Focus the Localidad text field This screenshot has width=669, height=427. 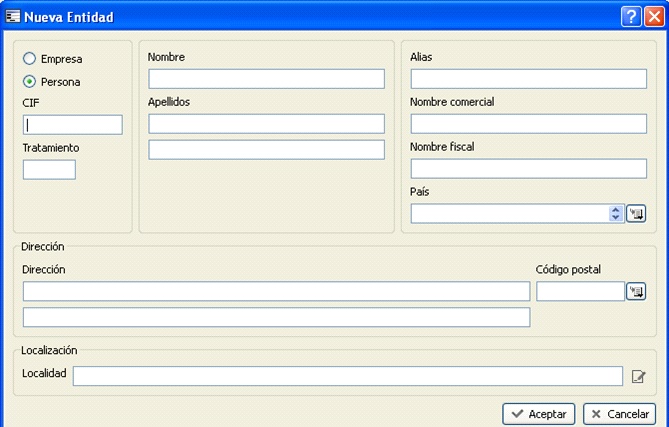(347, 376)
